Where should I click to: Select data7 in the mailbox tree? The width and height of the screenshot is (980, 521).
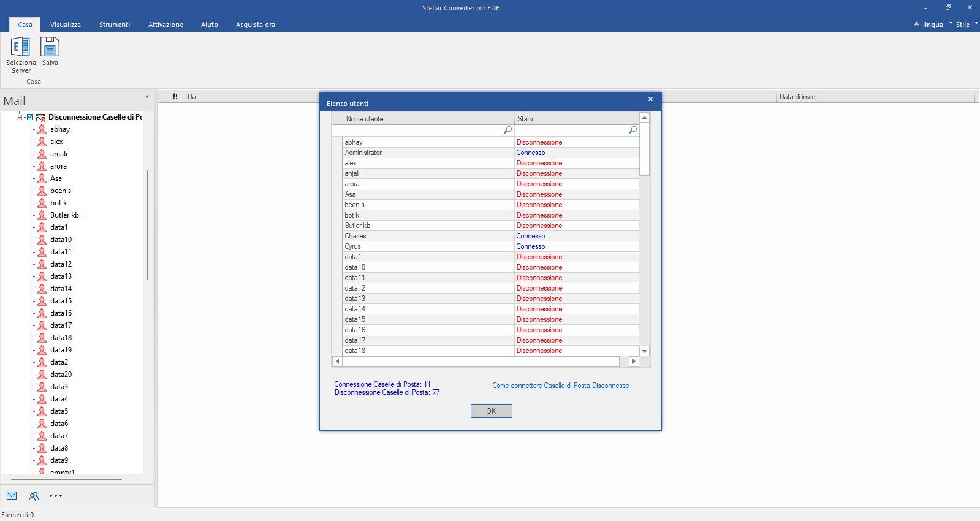(x=59, y=436)
